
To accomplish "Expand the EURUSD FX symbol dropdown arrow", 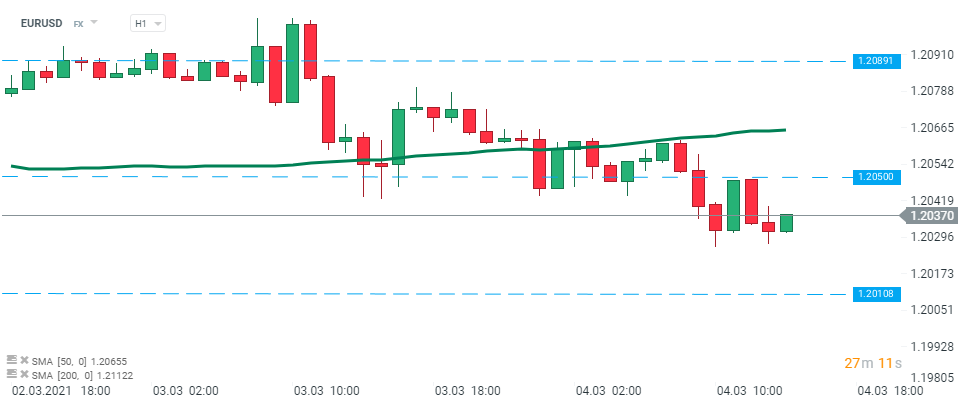I will coord(94,22).
